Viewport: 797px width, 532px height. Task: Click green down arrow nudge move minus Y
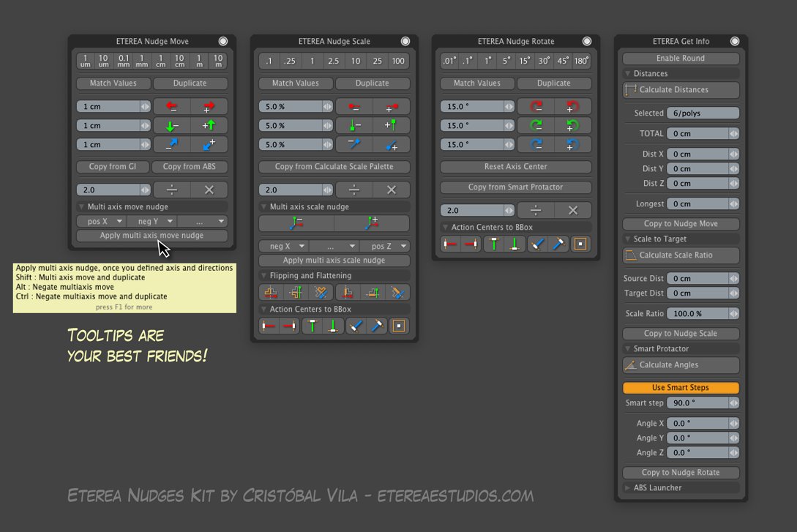[x=172, y=126]
